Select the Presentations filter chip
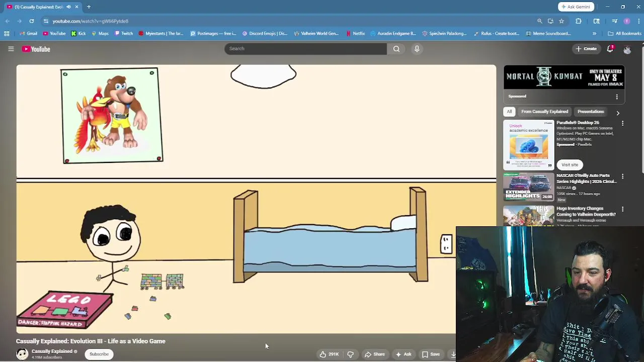Screen dimensions: 644x362 (591, 112)
